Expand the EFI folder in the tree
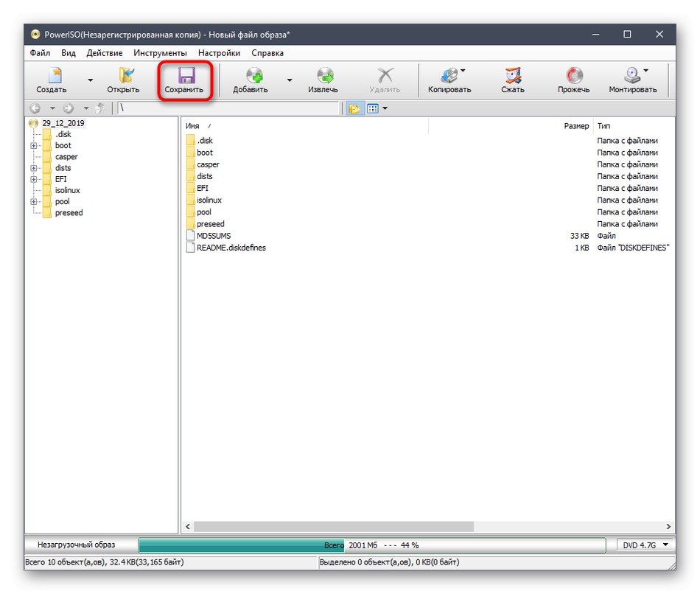This screenshot has width=700, height=594. pyautogui.click(x=33, y=179)
